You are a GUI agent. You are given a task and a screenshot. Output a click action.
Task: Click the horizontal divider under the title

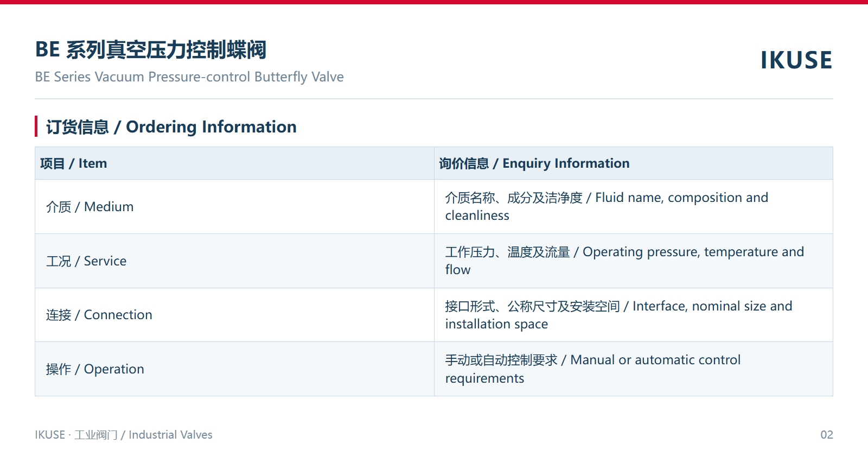coord(434,99)
